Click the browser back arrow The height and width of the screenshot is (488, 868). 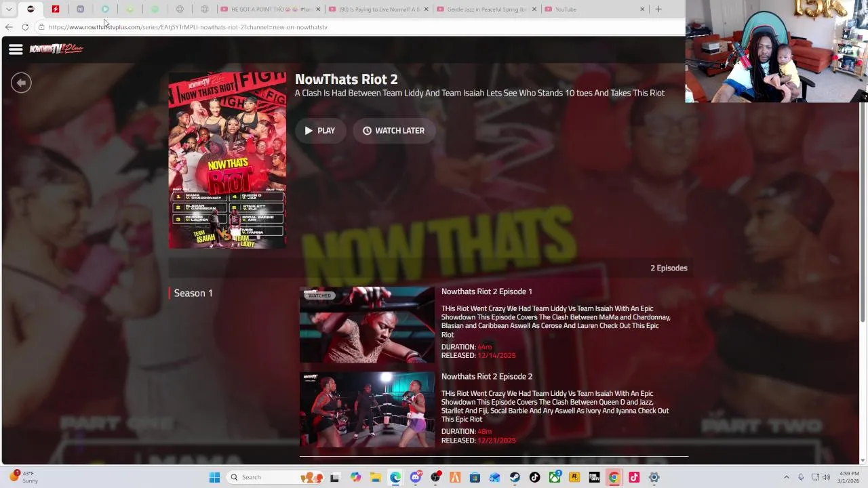(x=9, y=27)
